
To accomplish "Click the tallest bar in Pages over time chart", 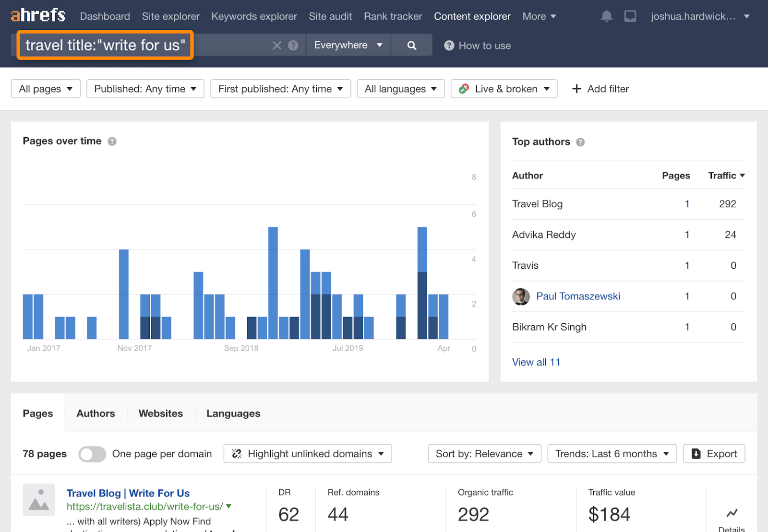I will click(x=273, y=283).
